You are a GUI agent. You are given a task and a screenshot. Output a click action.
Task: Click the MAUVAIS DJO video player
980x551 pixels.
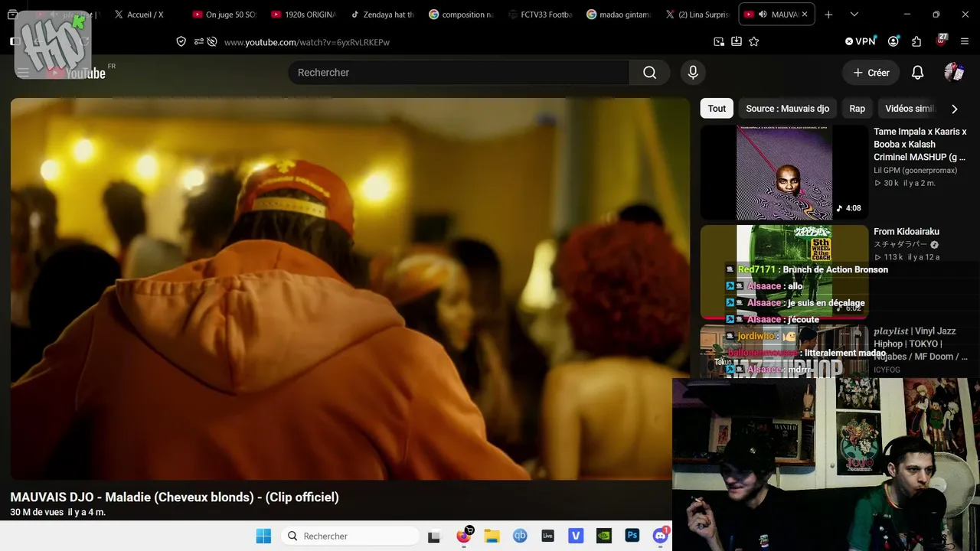pos(351,289)
